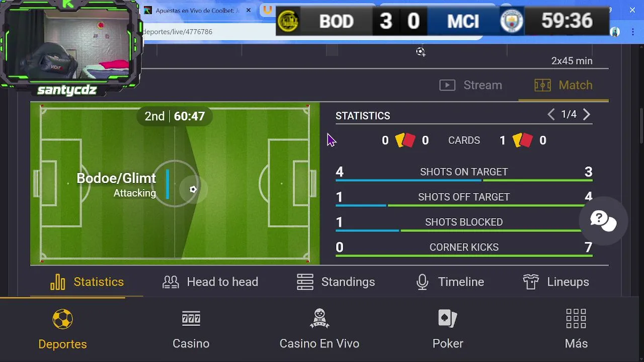Open the Casino slot machine icon
Image resolution: width=644 pixels, height=362 pixels.
point(191,319)
